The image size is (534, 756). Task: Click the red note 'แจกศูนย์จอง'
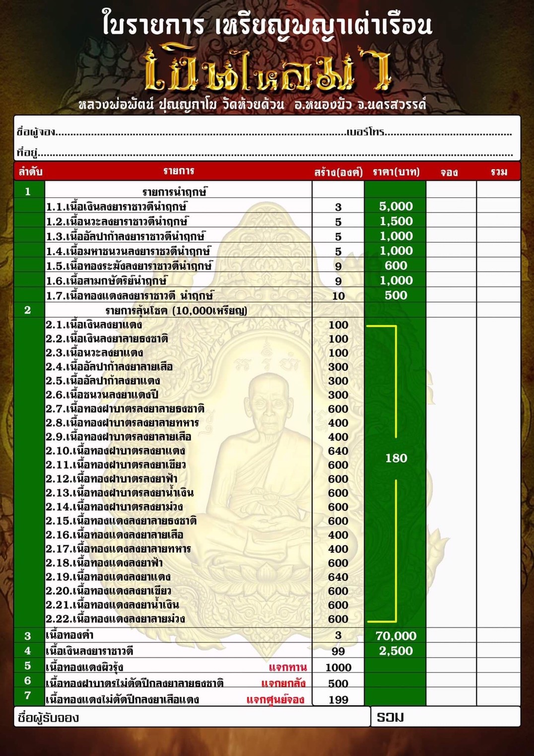(275, 700)
